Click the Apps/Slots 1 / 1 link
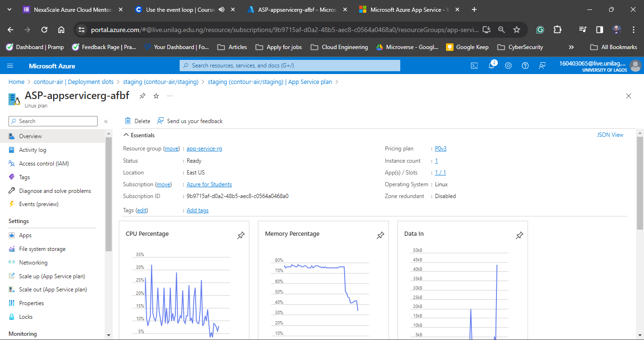 point(440,173)
